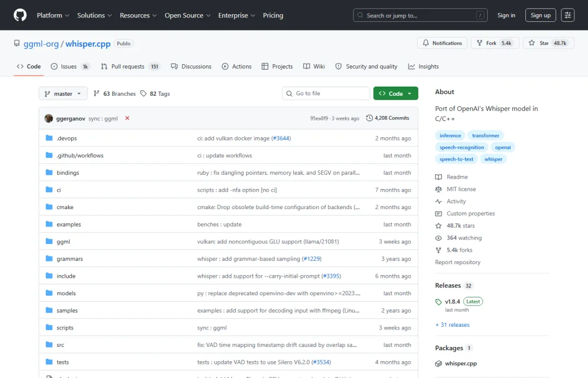This screenshot has width=588, height=378.
Task: Star the whisper.cpp repository
Action: [x=549, y=43]
